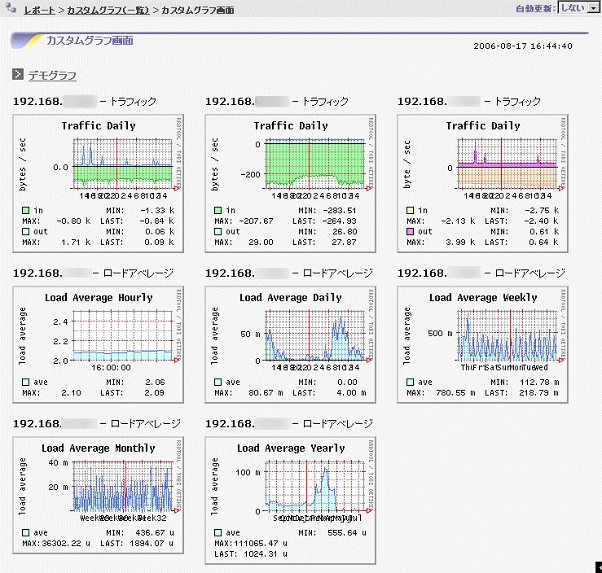The image size is (602, 573).
Task: Click light blue 'ave' swatch in Hourly graph
Action: tap(24, 382)
